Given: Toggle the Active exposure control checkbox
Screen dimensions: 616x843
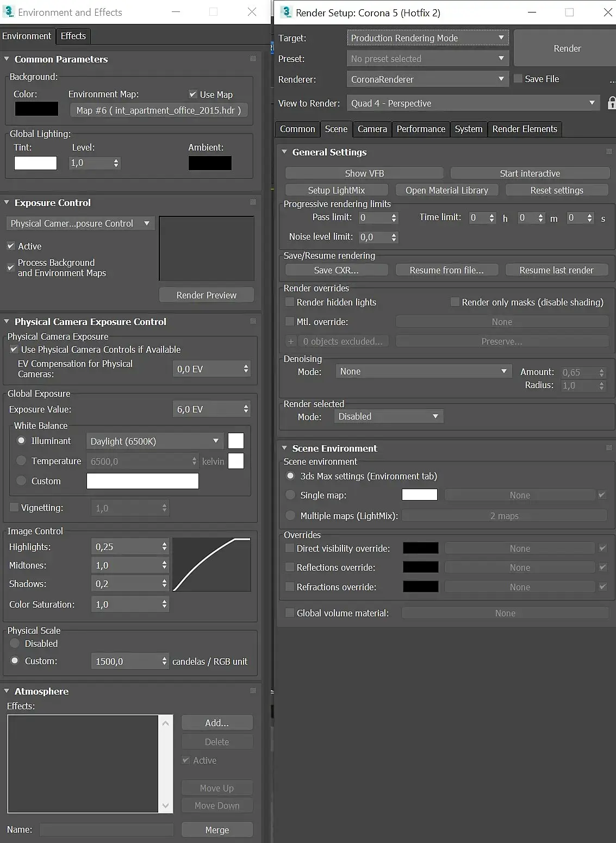Looking at the screenshot, I should point(10,246).
